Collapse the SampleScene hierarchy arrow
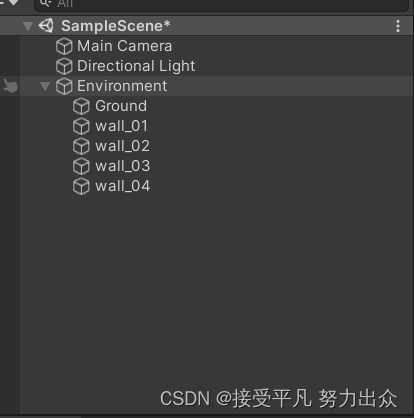The image size is (414, 418). tap(28, 26)
